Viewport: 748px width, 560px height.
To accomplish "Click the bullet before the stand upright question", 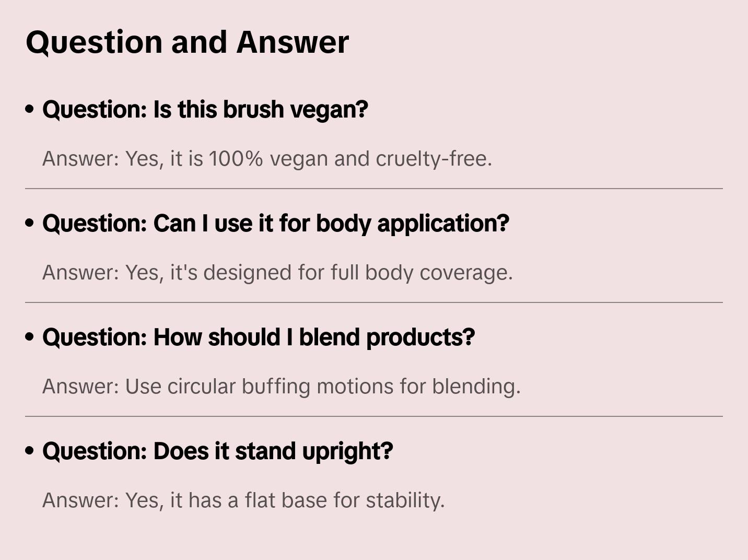I will tap(30, 451).
